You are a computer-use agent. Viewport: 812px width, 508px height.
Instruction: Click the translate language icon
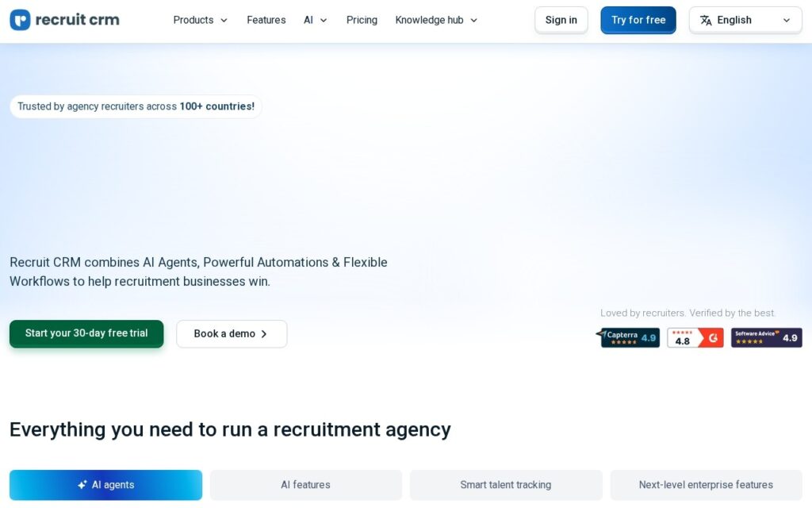pos(705,20)
